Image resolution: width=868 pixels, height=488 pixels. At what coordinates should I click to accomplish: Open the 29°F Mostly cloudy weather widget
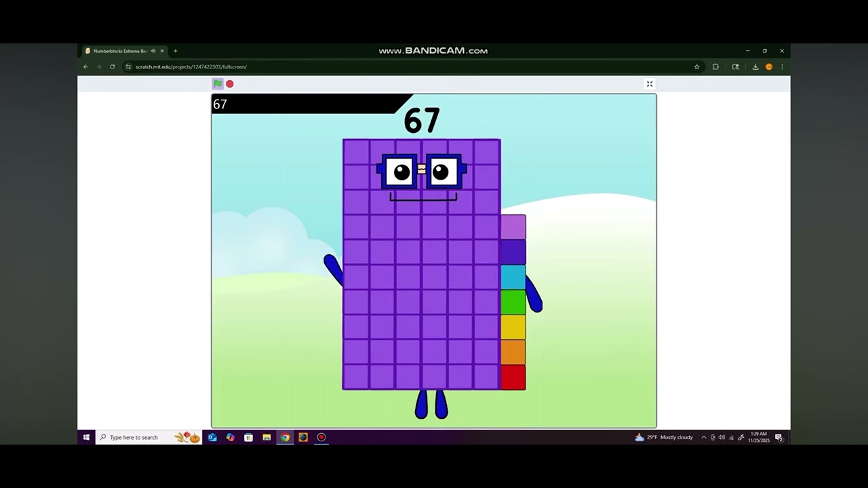(664, 437)
